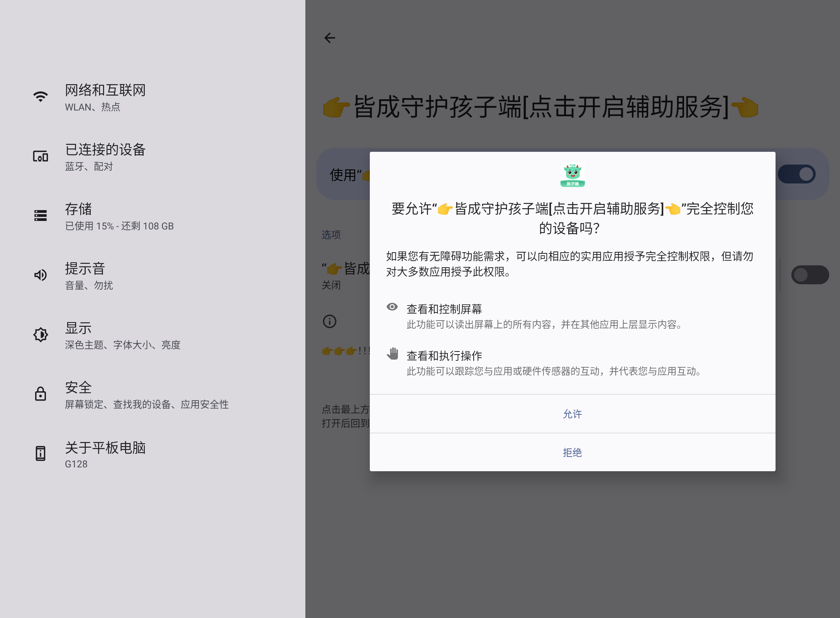This screenshot has width=840, height=618.
Task: Click the Wi-Fi network icon
Action: tap(41, 97)
